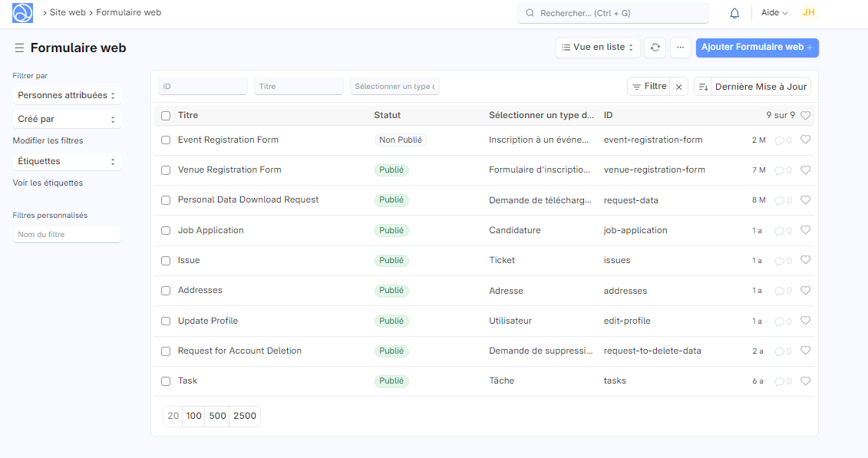Screen dimensions: 868x458
Task: Open the Aide menu
Action: point(774,13)
